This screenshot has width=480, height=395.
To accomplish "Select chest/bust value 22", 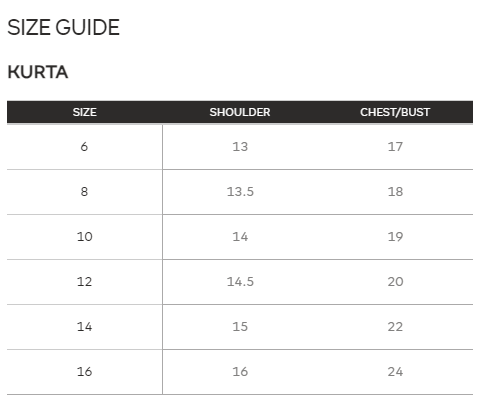I will 395,327.
